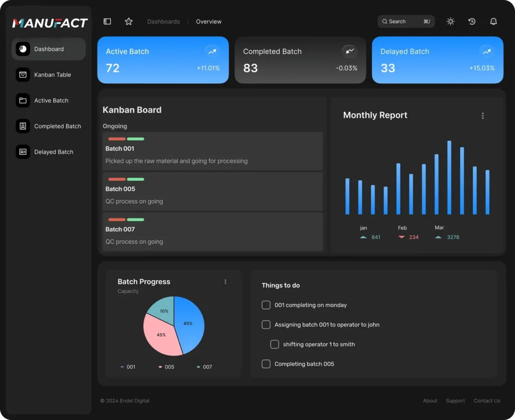Open the history clock icon
The height and width of the screenshot is (420, 515).
tap(472, 21)
